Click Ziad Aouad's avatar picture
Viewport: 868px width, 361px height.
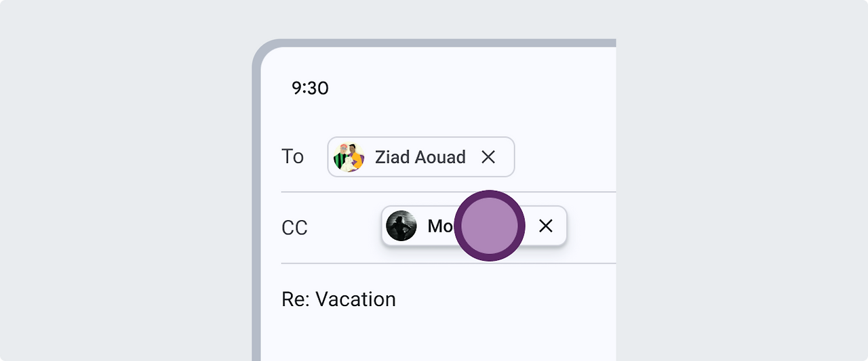(x=349, y=157)
